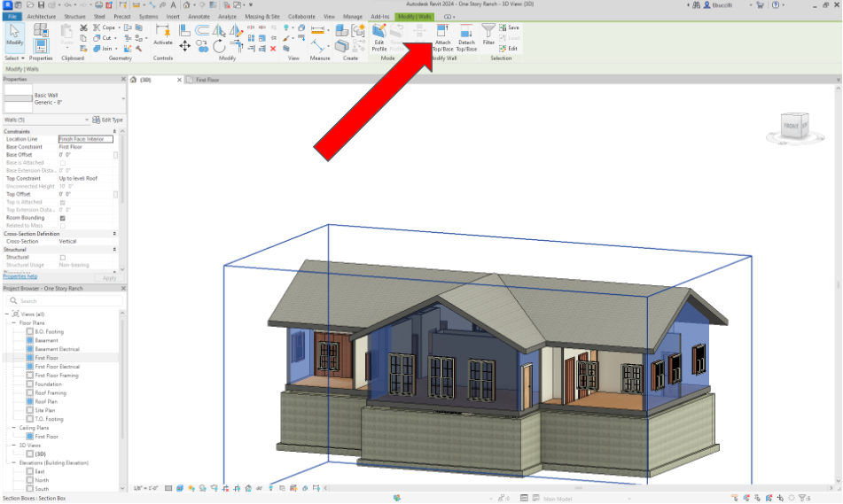
Task: Click the Rotate tool icon
Action: coord(219,47)
